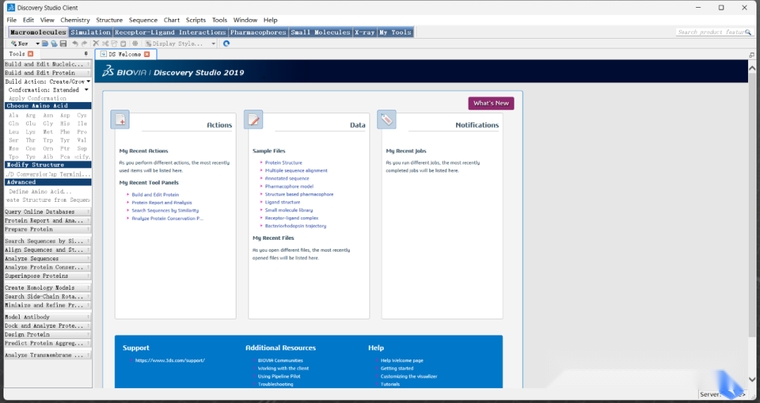Viewport: 760px width, 403px height.
Task: Click the Modify Structure header
Action: [x=48, y=165]
